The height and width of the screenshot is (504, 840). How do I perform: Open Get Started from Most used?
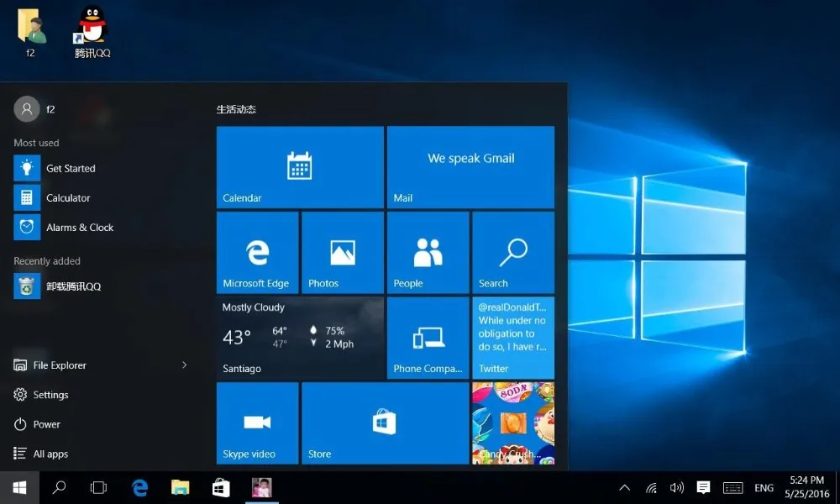point(102,168)
